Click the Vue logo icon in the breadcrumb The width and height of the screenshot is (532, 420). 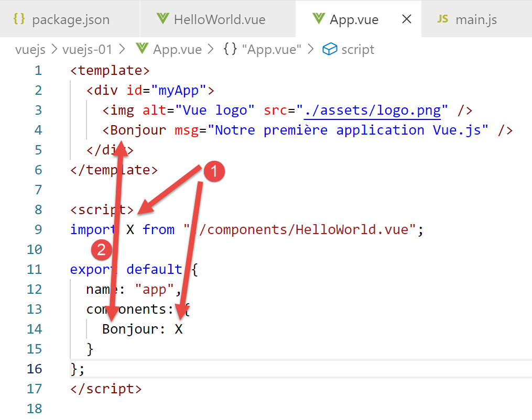click(142, 50)
